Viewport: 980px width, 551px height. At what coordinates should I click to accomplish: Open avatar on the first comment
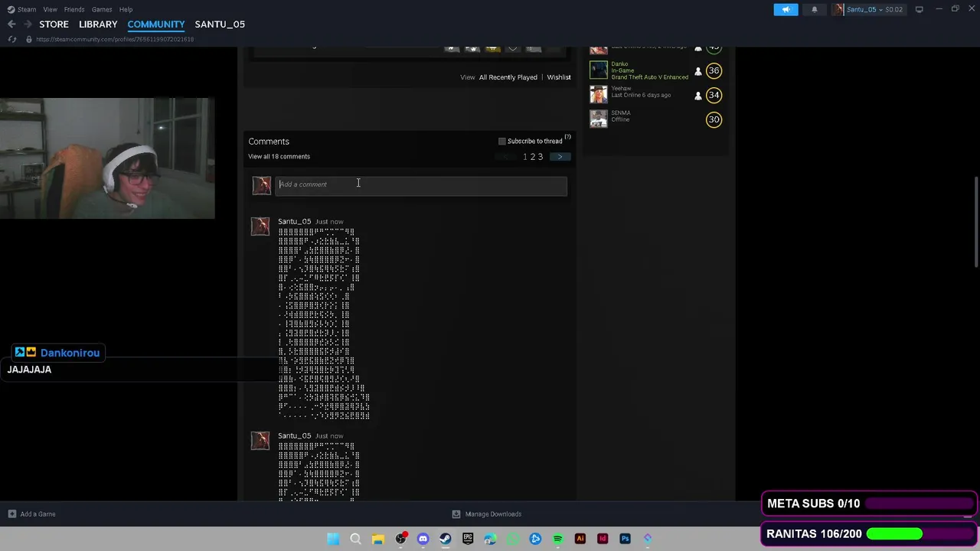click(260, 226)
